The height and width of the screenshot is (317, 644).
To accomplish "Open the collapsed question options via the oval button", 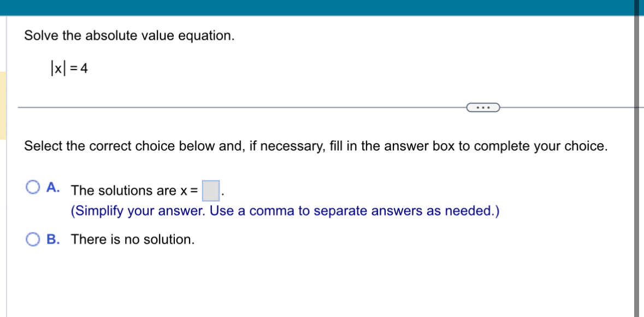I will click(483, 107).
